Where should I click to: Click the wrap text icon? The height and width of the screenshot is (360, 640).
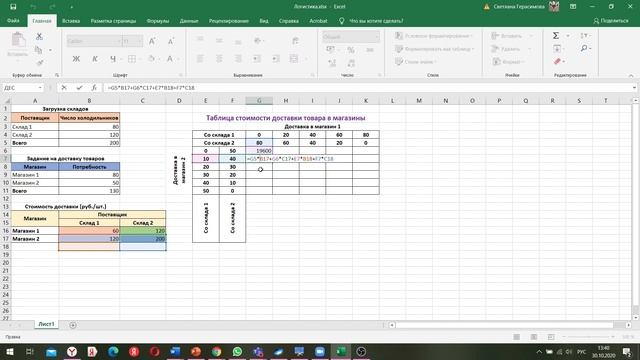point(295,41)
